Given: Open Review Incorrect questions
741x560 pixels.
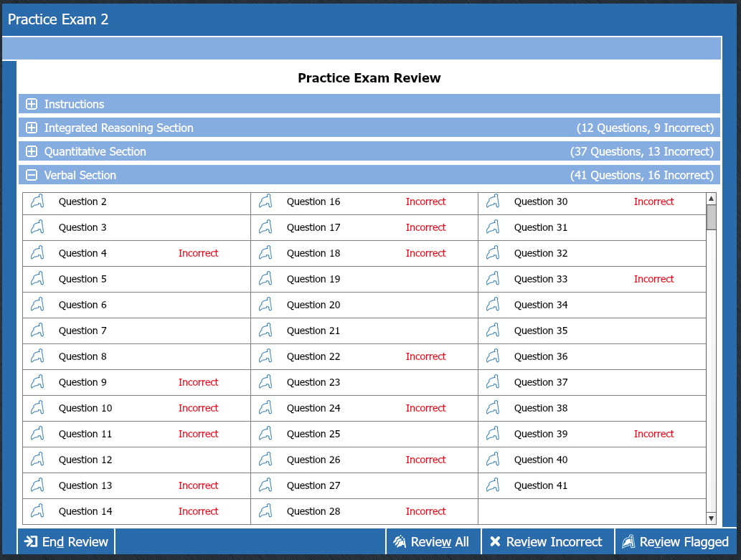Looking at the screenshot, I should coord(547,542).
